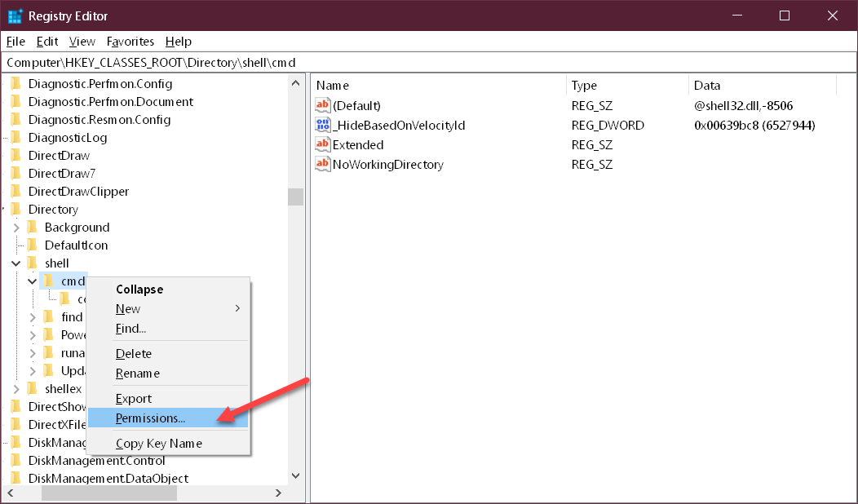
Task: Click the _HideBasedOnVelocityId DWORD value icon
Action: click(323, 125)
